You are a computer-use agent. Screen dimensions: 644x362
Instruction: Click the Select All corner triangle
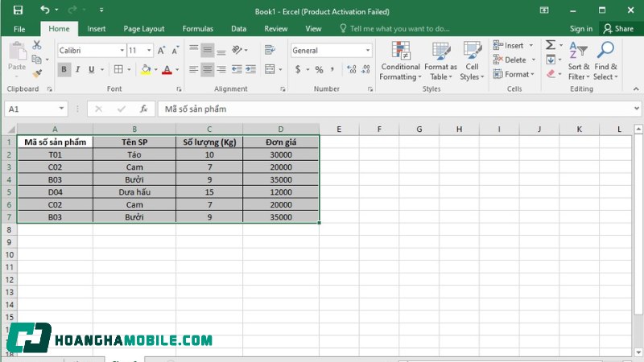pyautogui.click(x=10, y=129)
